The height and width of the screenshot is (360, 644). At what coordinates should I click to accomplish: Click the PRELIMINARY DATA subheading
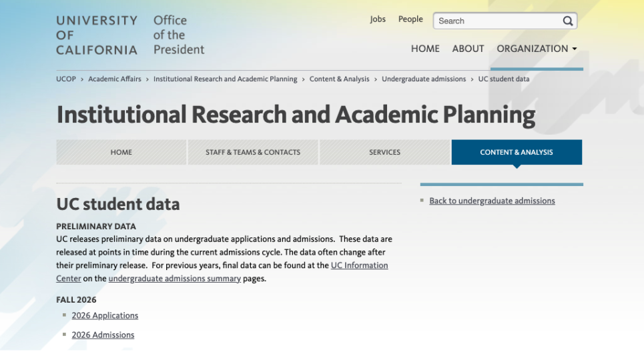(x=96, y=226)
